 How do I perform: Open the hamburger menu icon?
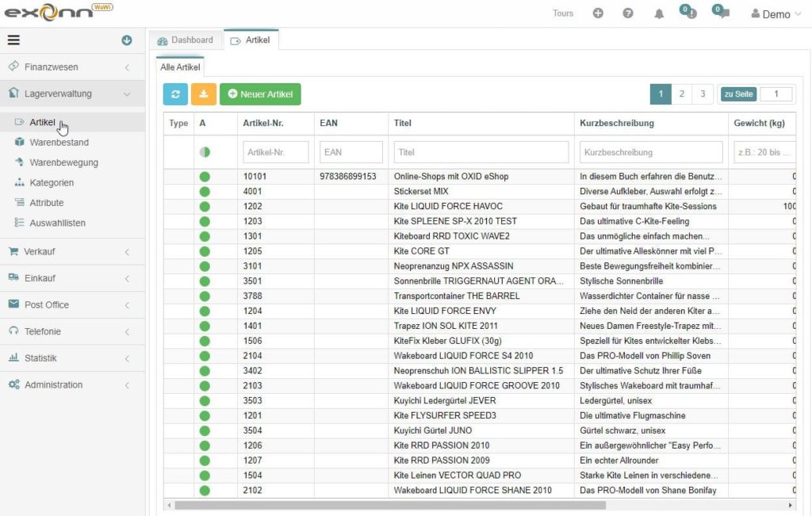(x=13, y=40)
